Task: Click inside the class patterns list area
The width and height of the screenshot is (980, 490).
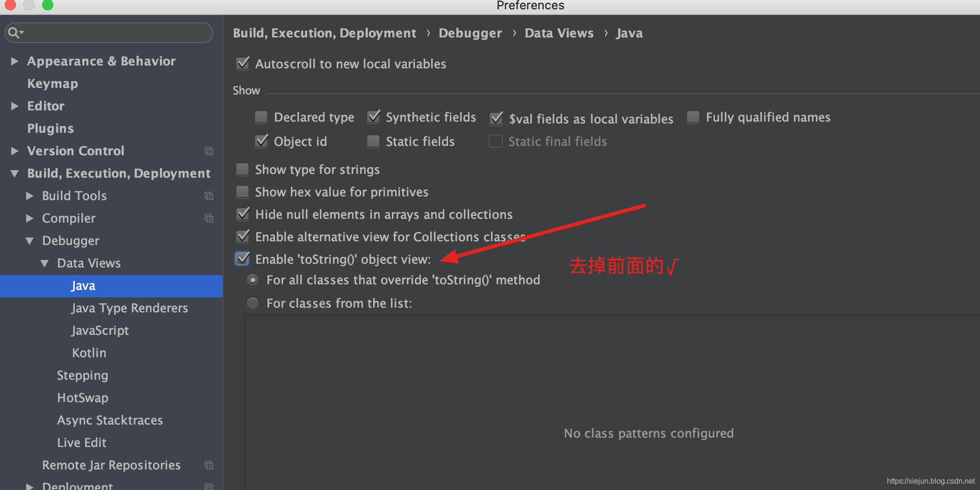Action: click(612, 403)
